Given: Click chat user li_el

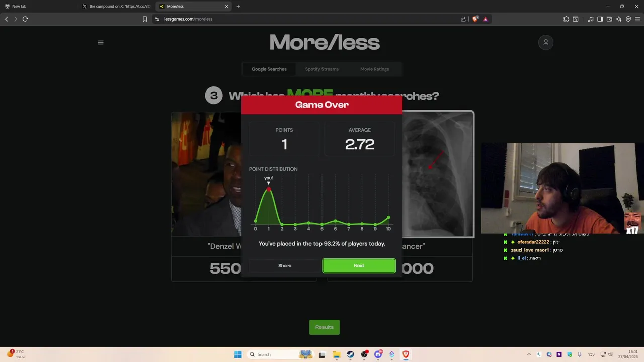Looking at the screenshot, I should tap(521, 258).
